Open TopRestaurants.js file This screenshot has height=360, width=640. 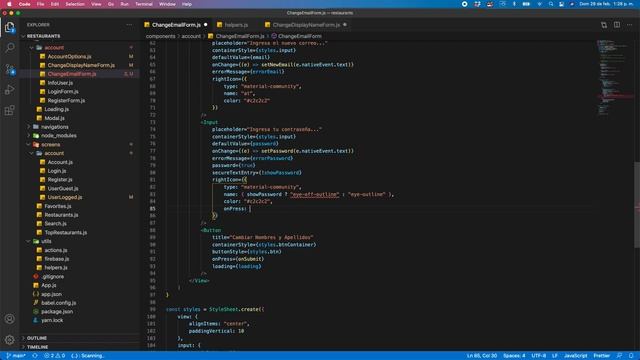point(65,233)
